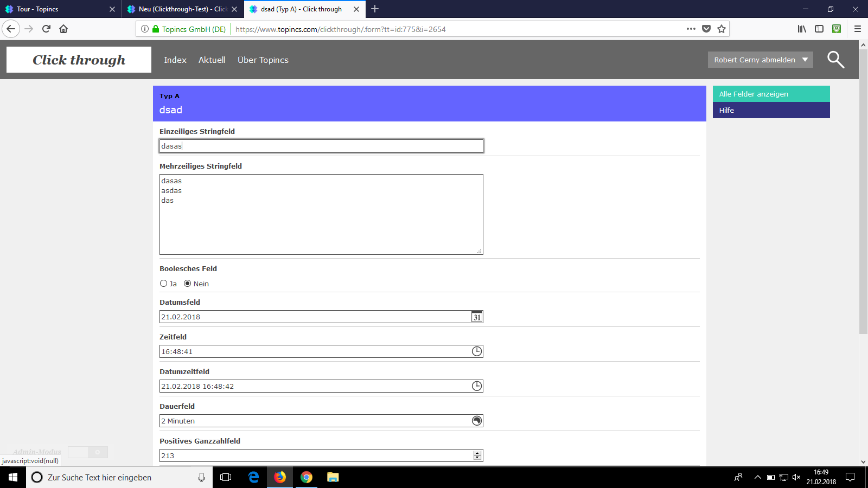Select the Ja radio button

coord(163,284)
